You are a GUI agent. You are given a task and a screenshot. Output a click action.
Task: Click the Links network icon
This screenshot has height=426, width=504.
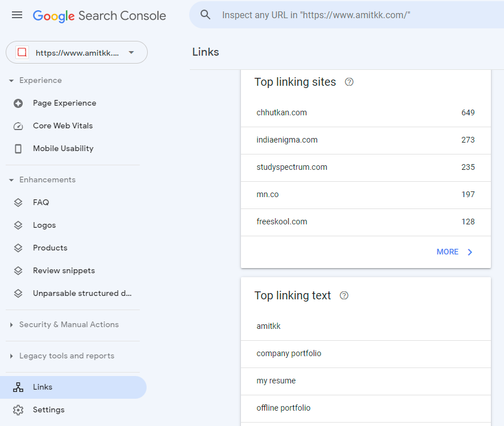click(18, 387)
